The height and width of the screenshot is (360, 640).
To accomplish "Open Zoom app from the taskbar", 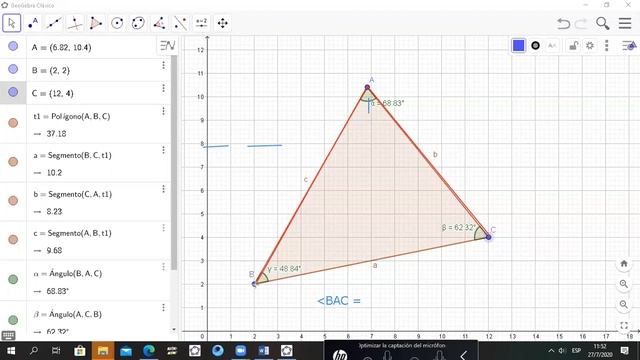I will (x=241, y=351).
